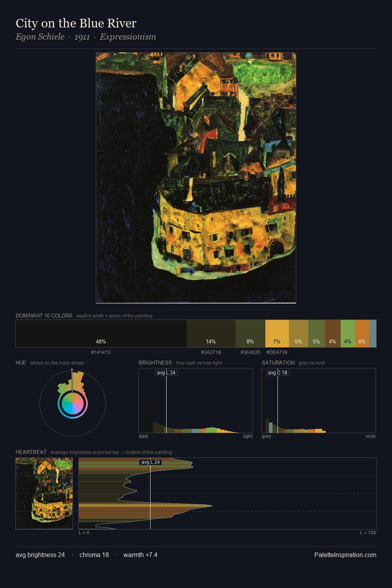The image size is (392, 588).
Task: Click the title "City on the Blue River"
Action: 76,23
